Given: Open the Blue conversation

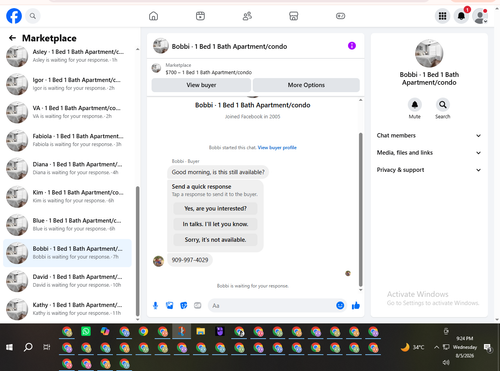Looking at the screenshot, I should [68, 225].
